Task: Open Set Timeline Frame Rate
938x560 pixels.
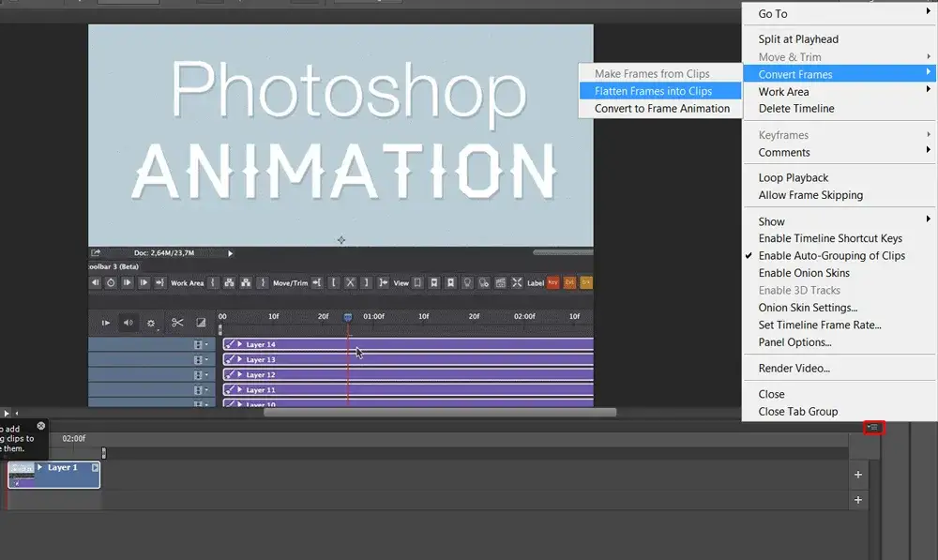Action: 821,325
